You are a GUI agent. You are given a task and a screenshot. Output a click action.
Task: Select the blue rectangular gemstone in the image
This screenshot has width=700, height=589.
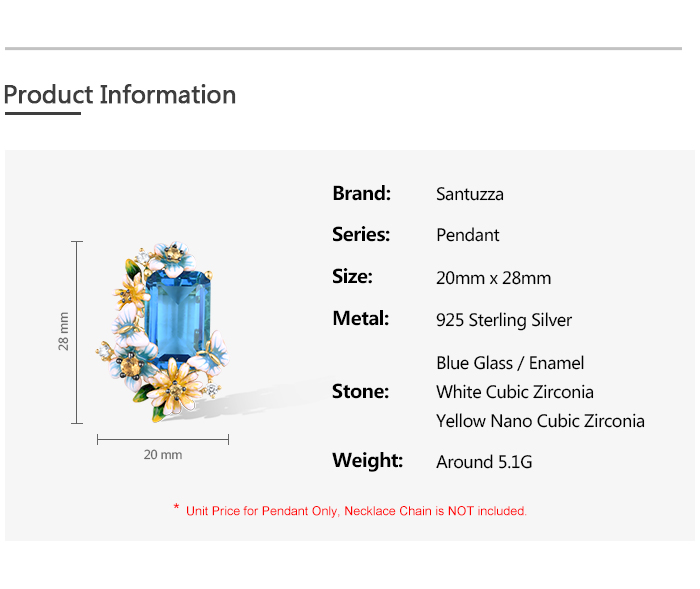tap(182, 310)
